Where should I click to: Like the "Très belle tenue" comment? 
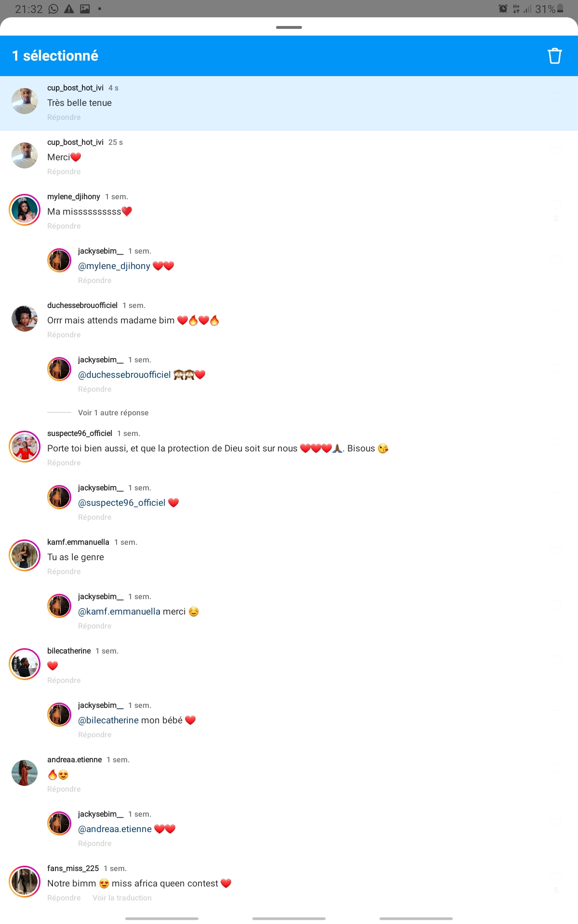[556, 97]
